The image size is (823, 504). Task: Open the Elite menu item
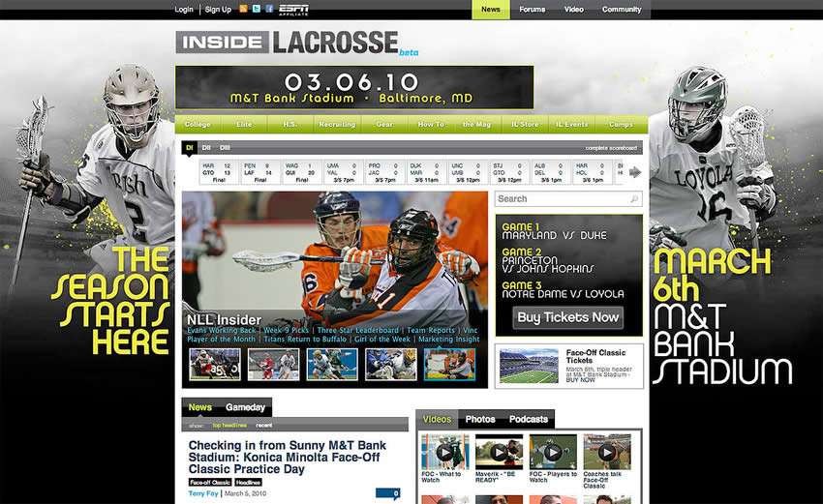pyautogui.click(x=244, y=124)
